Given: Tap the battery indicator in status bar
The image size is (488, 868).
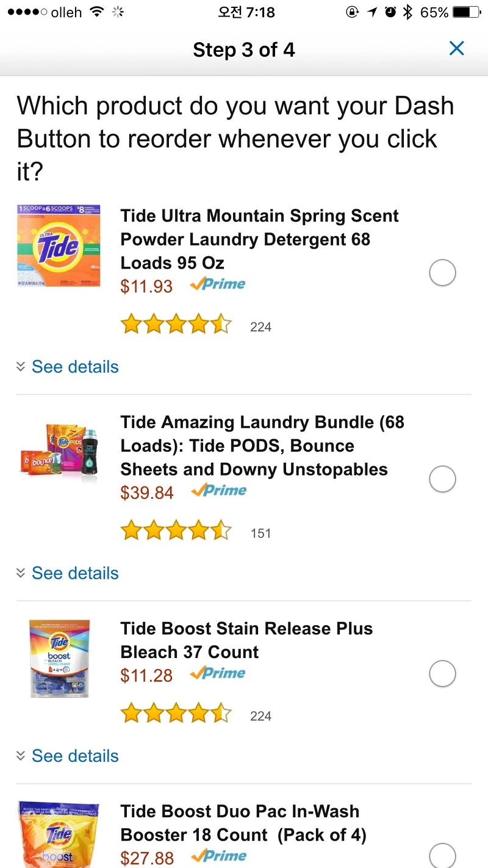Looking at the screenshot, I should tap(466, 12).
